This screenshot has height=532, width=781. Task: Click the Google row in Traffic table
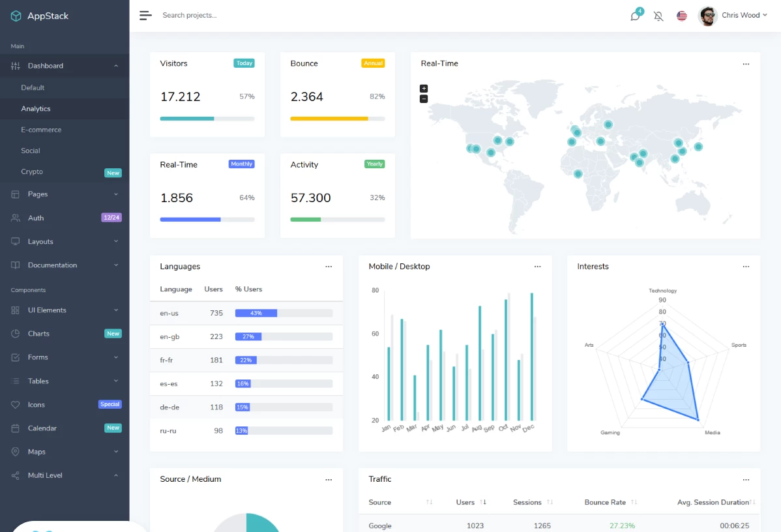(559, 525)
